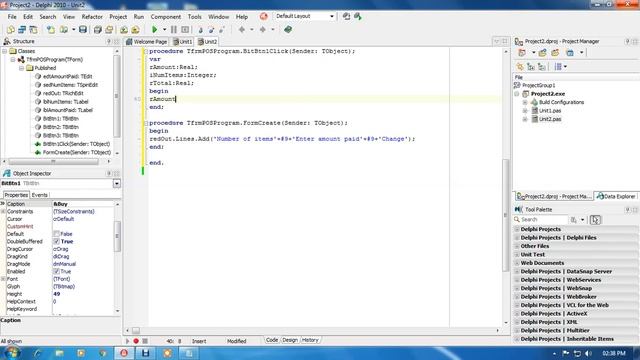Open the Refactor menu
Screen dimensions: 640x360
coord(92,17)
